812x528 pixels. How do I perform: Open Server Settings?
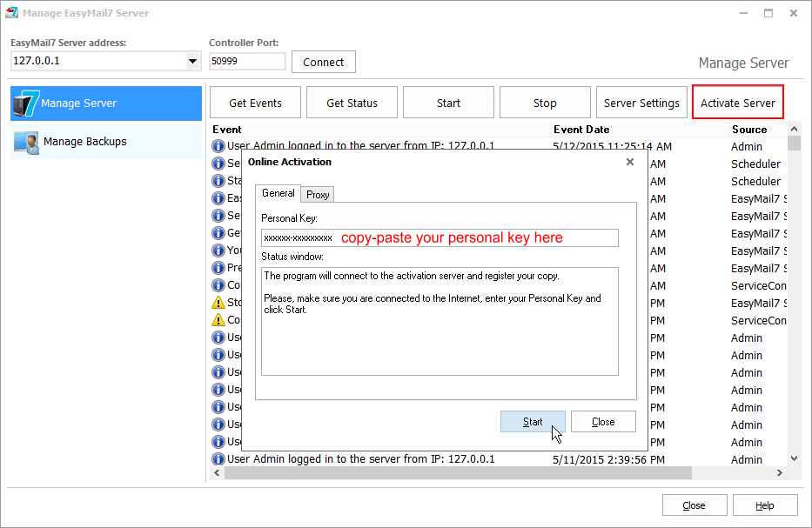click(x=641, y=103)
